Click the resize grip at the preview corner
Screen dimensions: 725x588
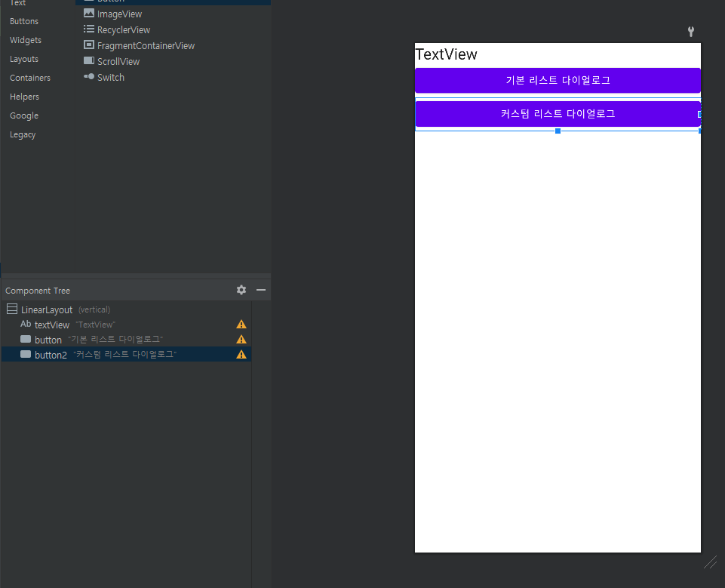coord(711,562)
